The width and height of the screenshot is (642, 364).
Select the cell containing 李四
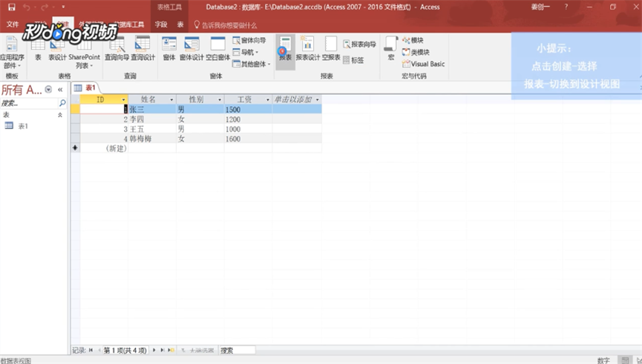click(152, 119)
